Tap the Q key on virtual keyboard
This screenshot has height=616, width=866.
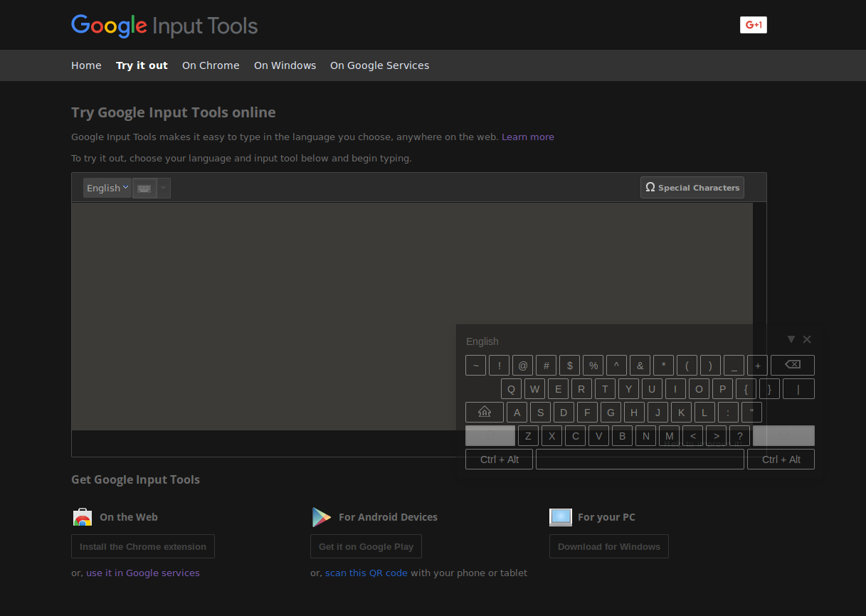click(x=511, y=388)
